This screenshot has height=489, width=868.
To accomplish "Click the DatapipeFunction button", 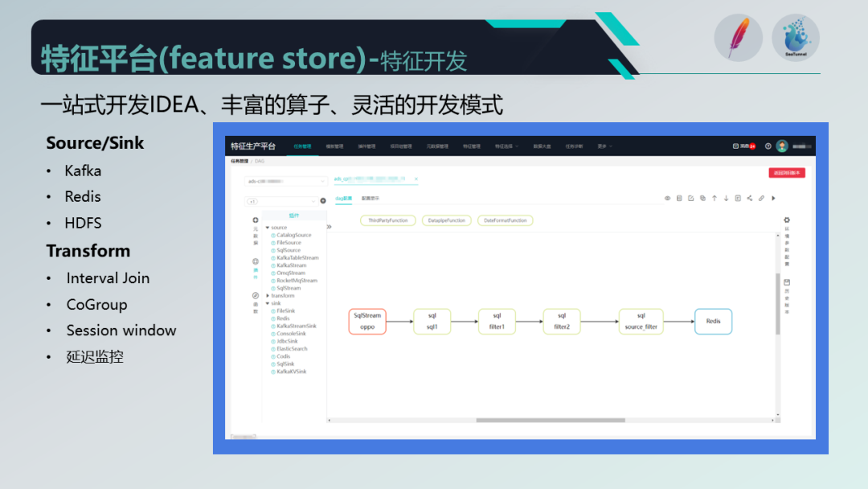I will [x=447, y=220].
